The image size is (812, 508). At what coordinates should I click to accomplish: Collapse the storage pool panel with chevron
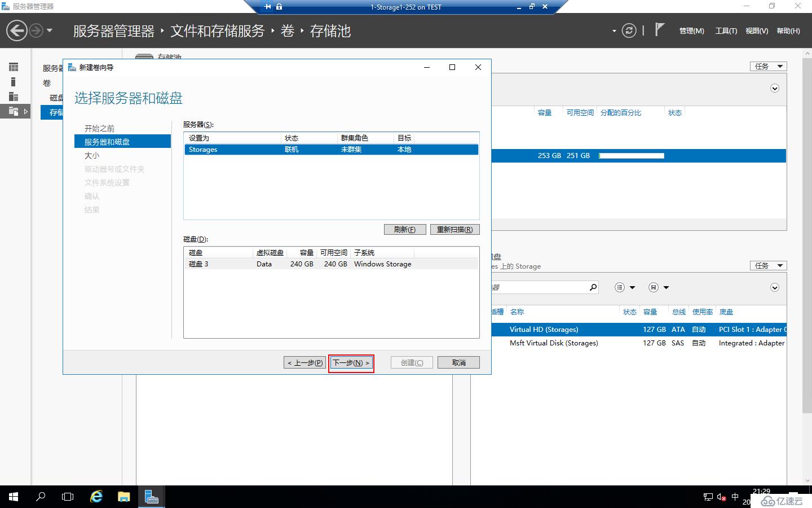point(775,88)
